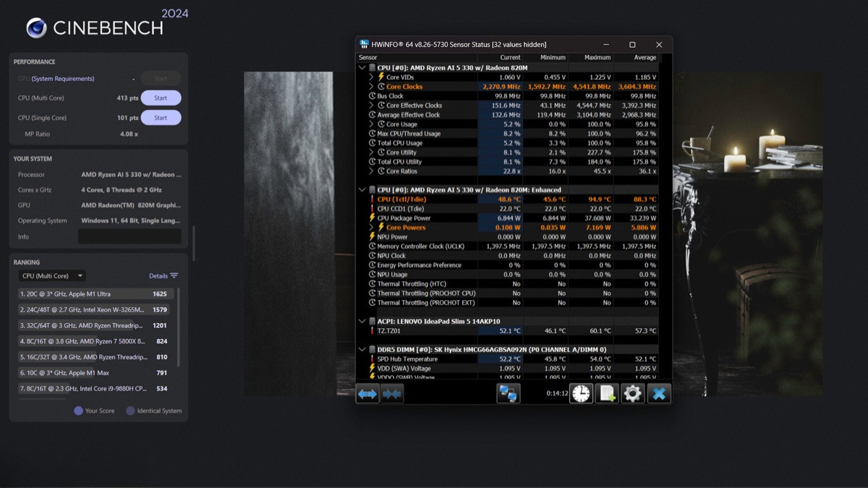This screenshot has width=868, height=488.
Task: Expand the Core Usage row
Action: (x=371, y=124)
